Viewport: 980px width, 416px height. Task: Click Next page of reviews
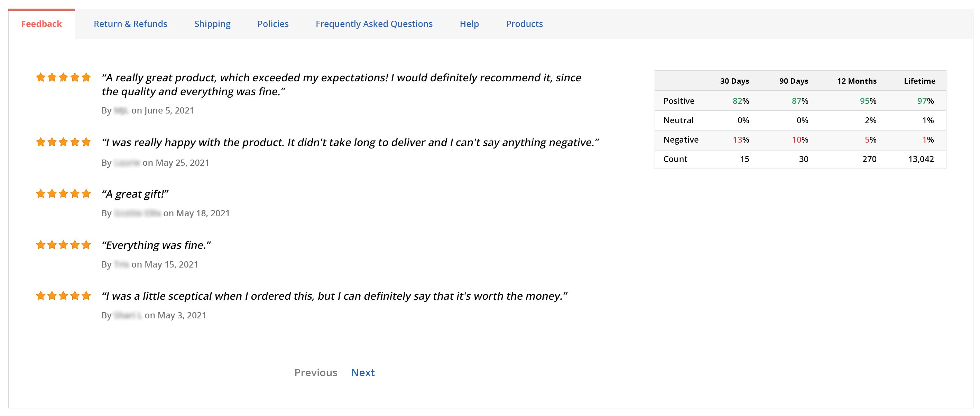click(362, 373)
